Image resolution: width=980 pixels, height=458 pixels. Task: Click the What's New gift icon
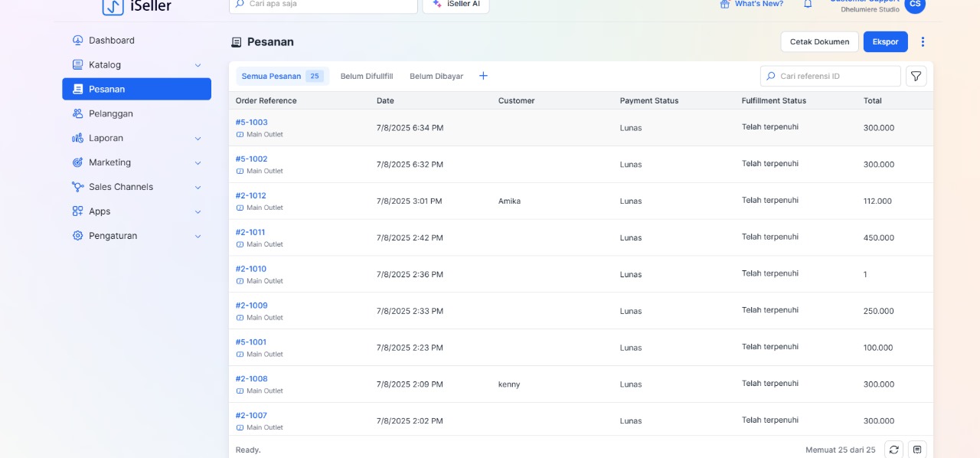point(725,4)
